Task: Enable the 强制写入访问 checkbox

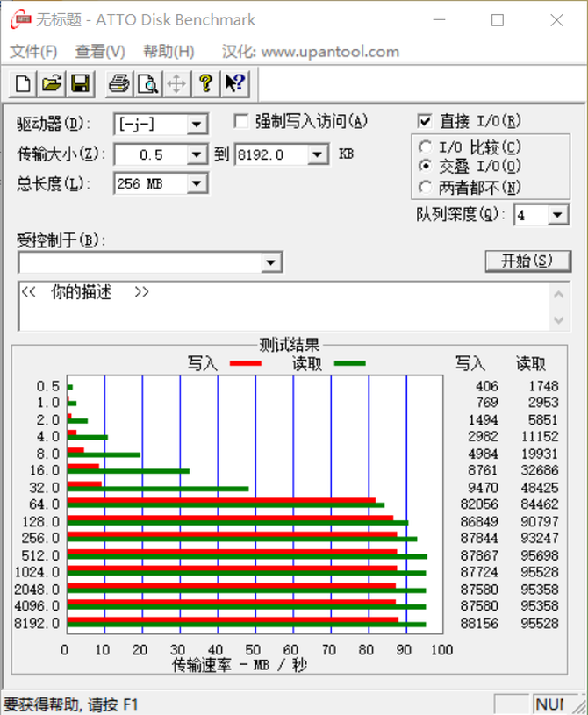Action: [241, 121]
